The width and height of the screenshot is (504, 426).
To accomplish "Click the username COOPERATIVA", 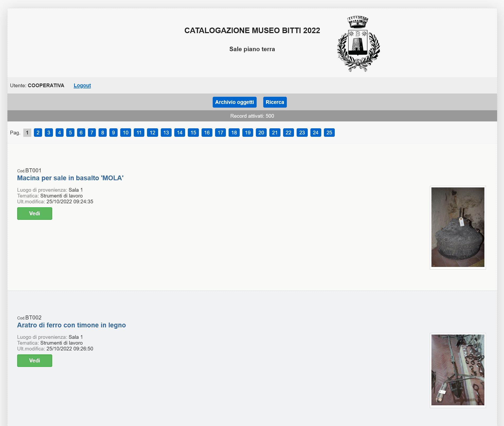I will (x=46, y=85).
